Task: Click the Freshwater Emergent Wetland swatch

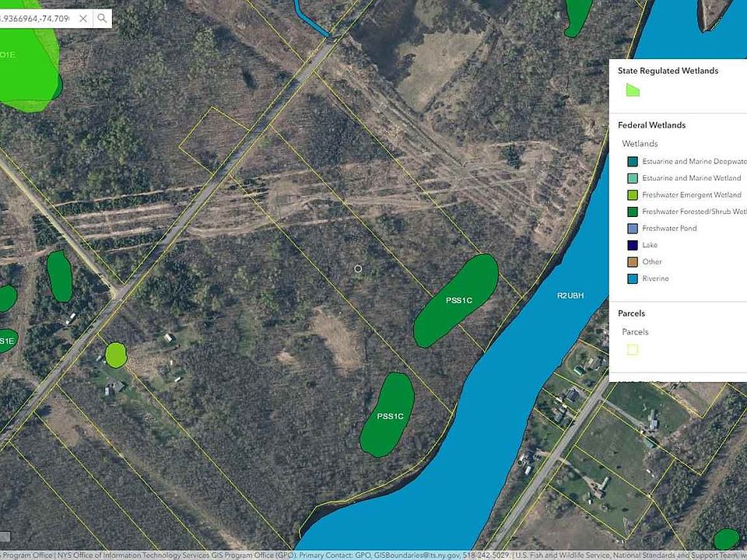Action: [632, 195]
